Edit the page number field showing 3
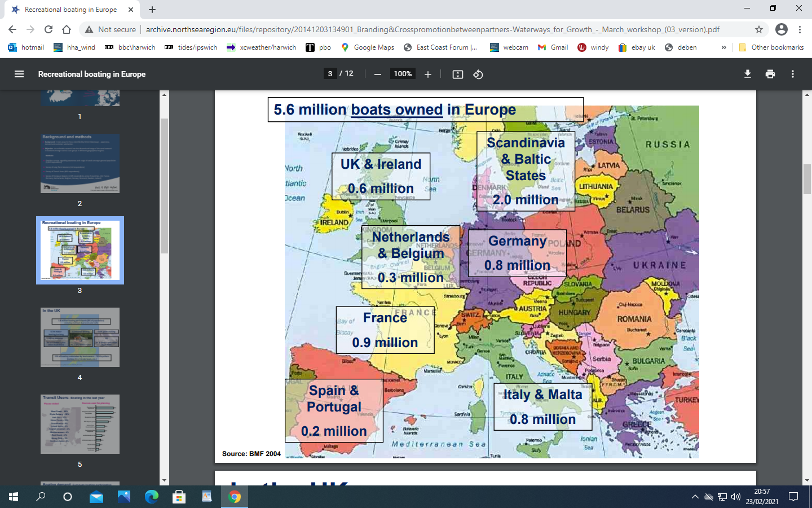The height and width of the screenshot is (508, 812). (330, 73)
